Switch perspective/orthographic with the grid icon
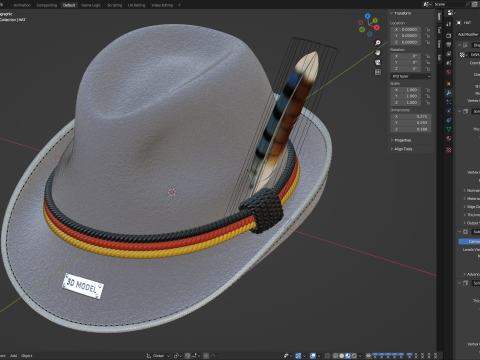 (378, 72)
